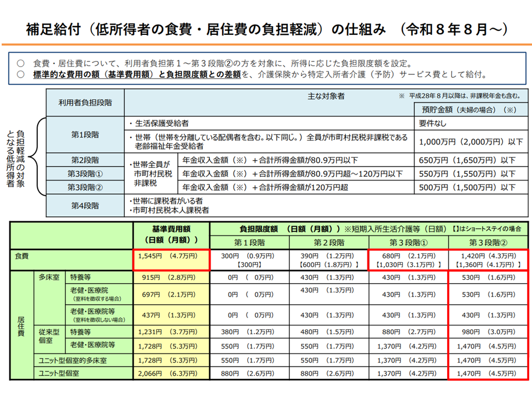Select the 利用者負担段階 header cell
This screenshot has width=532, height=399.
(85, 103)
